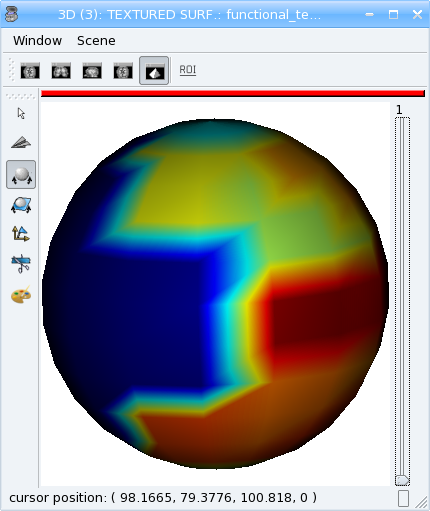Open the painter's palette tool
This screenshot has height=511, width=430.
[21, 295]
